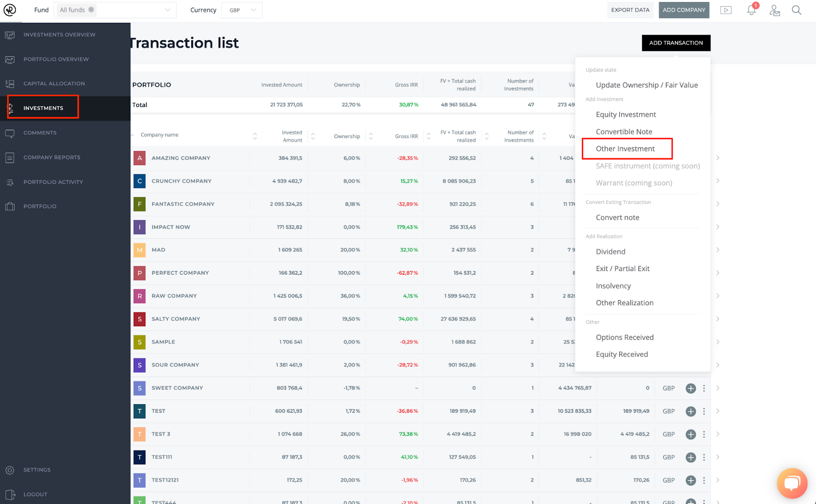
Task: Select Other Investment from the menu
Action: pos(625,149)
